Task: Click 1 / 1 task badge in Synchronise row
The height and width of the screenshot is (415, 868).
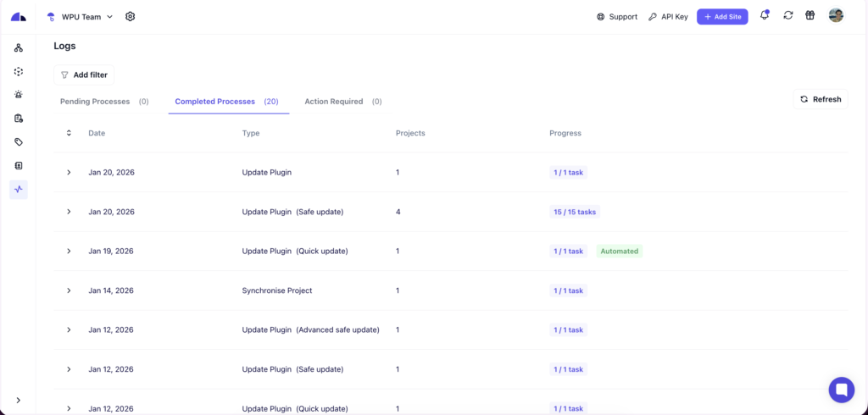Action: coord(568,290)
